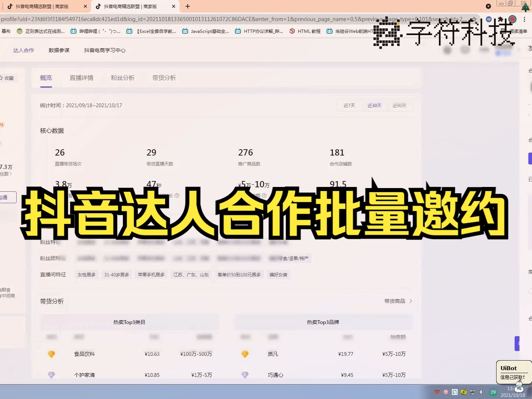Open the volume speaker tray icon

tap(481, 392)
